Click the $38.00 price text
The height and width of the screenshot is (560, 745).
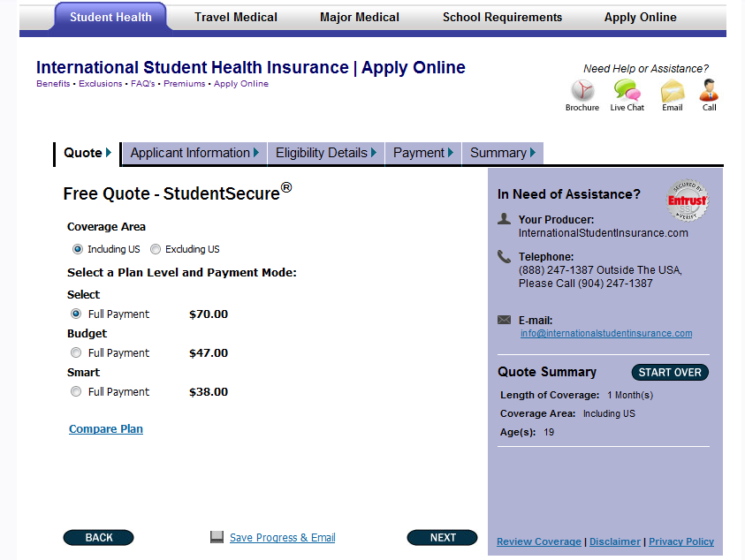(209, 392)
